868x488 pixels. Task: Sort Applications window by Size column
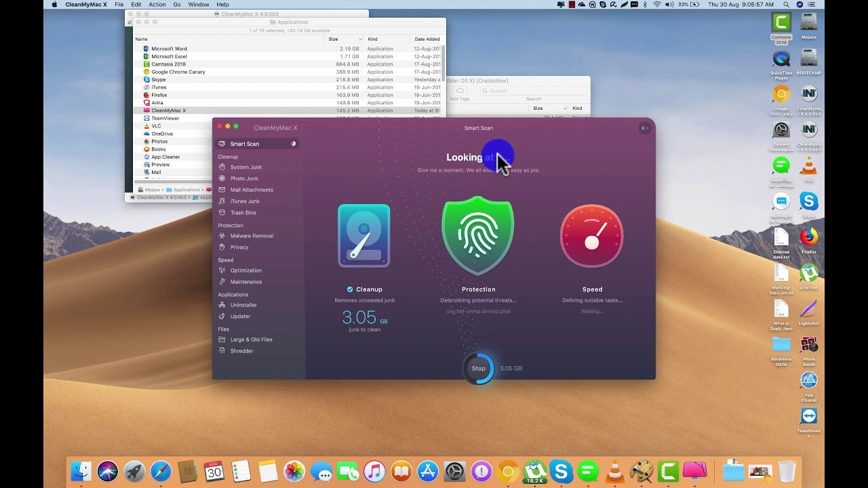coord(345,39)
